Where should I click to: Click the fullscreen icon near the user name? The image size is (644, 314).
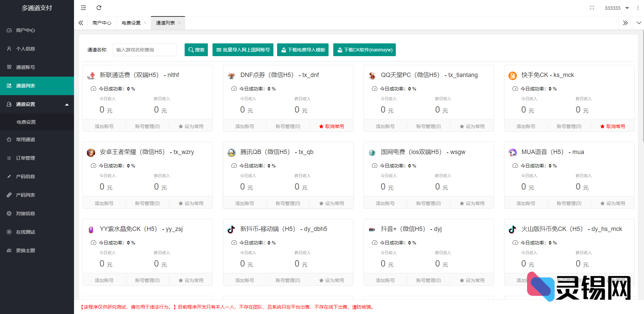pos(592,8)
